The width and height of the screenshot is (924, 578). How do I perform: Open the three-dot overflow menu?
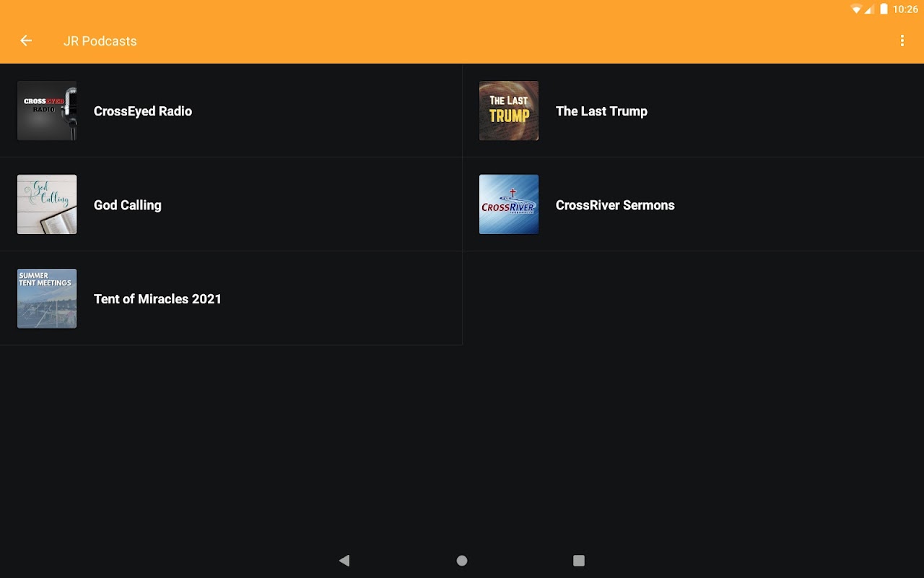click(x=902, y=41)
